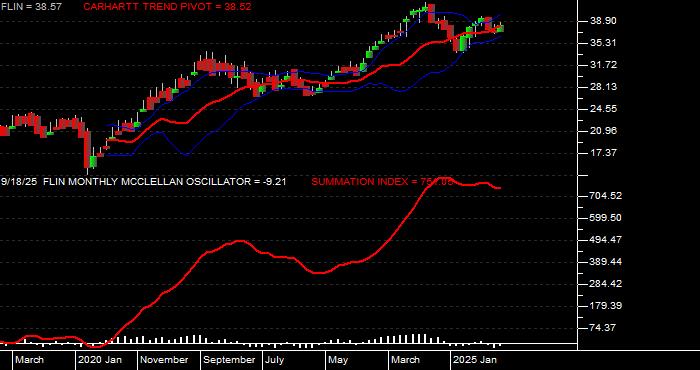Select the July timeline label
This screenshot has height=370, width=700.
[x=275, y=360]
